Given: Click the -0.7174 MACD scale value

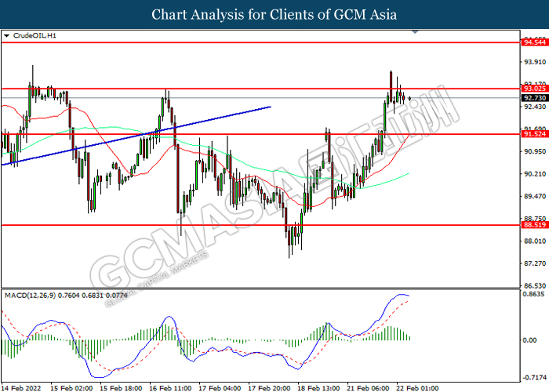Looking at the screenshot, I should pos(534,378).
